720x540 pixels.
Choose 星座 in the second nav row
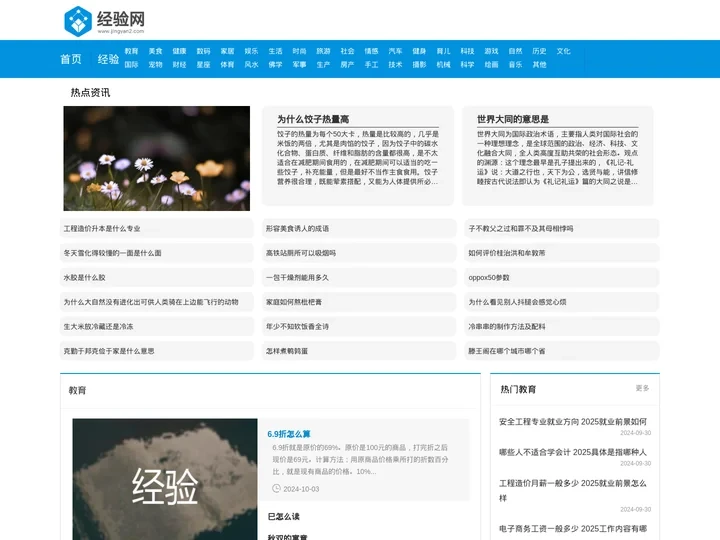click(203, 65)
